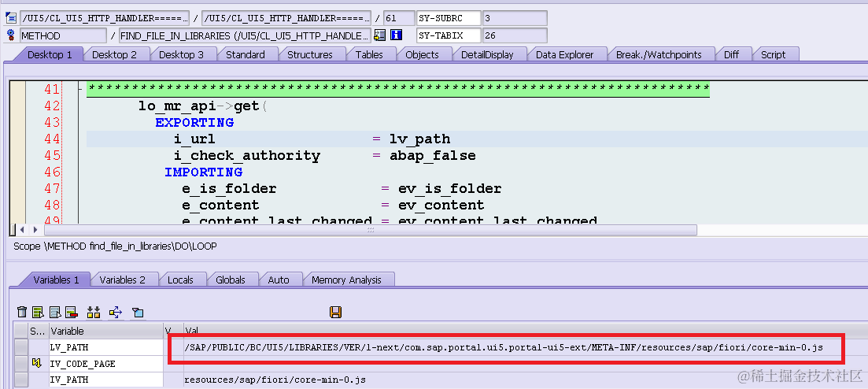The width and height of the screenshot is (868, 389).
Task: Switch to Desktop 1 tab
Action: pyautogui.click(x=49, y=54)
